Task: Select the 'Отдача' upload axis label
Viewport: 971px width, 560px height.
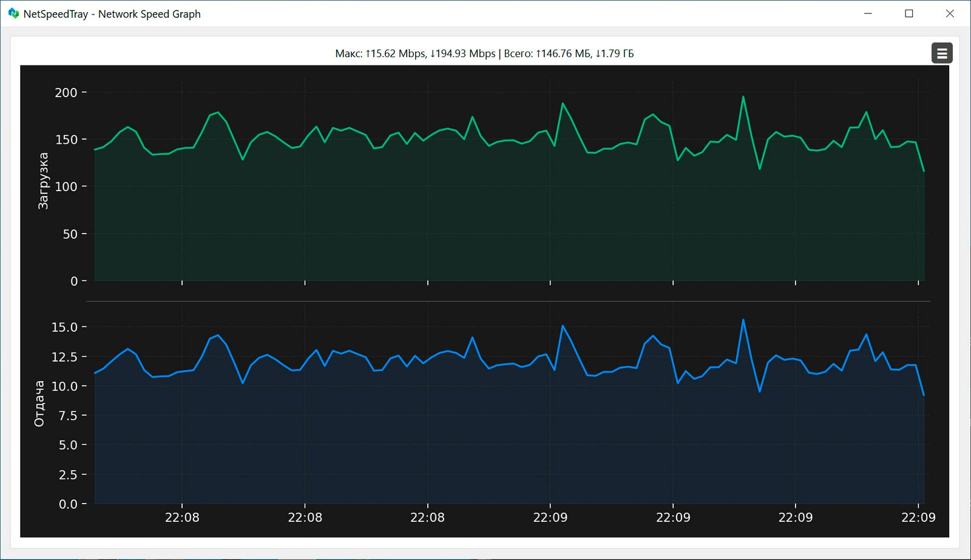Action: [x=39, y=403]
